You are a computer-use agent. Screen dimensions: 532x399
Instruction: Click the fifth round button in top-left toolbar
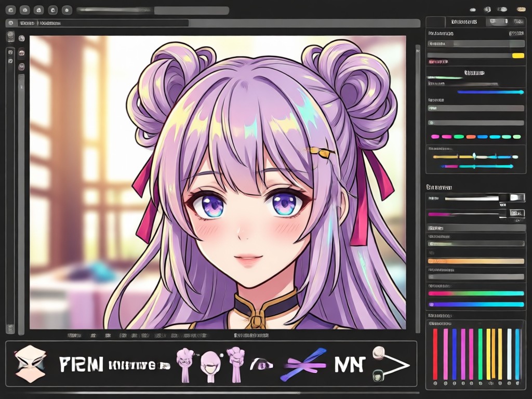[x=67, y=10]
